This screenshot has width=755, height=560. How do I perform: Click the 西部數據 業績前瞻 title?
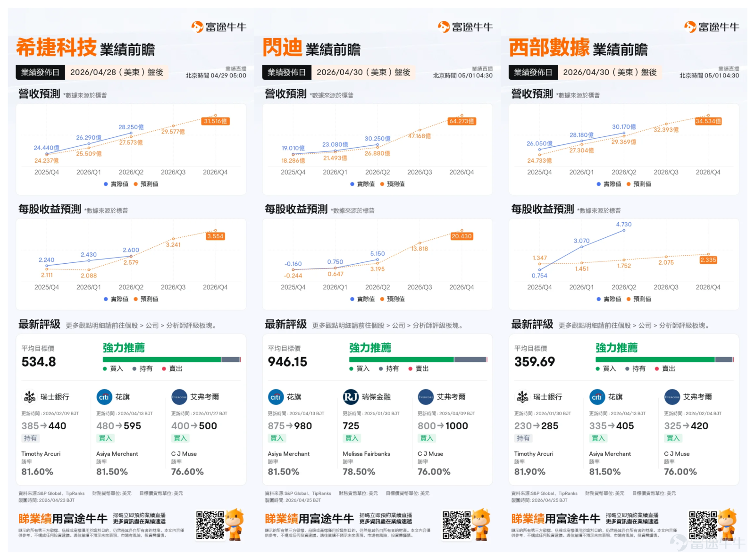pos(578,48)
